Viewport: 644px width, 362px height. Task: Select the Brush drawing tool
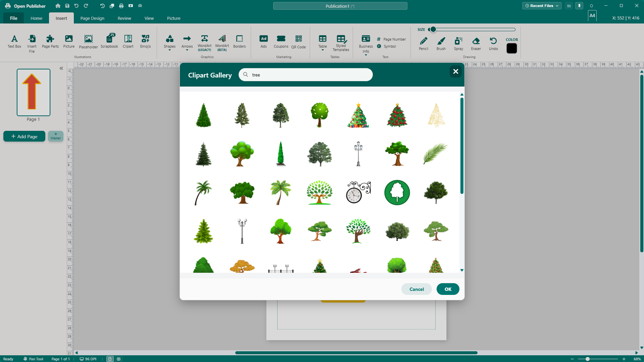pyautogui.click(x=441, y=44)
